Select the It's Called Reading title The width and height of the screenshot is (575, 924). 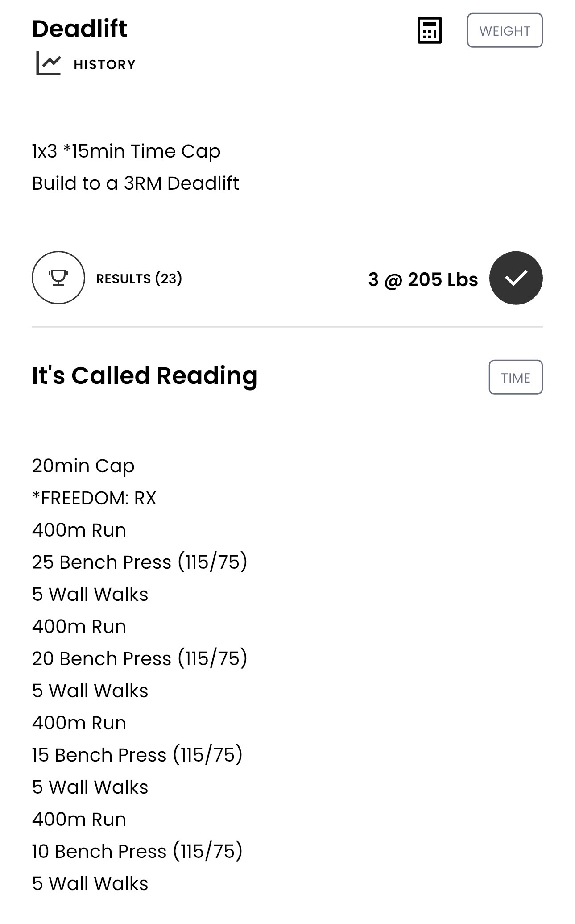pyautogui.click(x=145, y=376)
